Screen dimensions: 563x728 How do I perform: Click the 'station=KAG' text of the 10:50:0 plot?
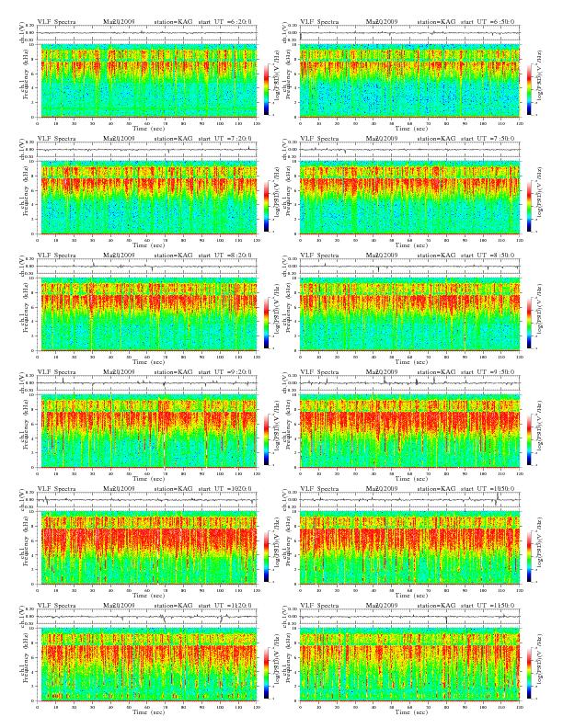click(x=436, y=488)
